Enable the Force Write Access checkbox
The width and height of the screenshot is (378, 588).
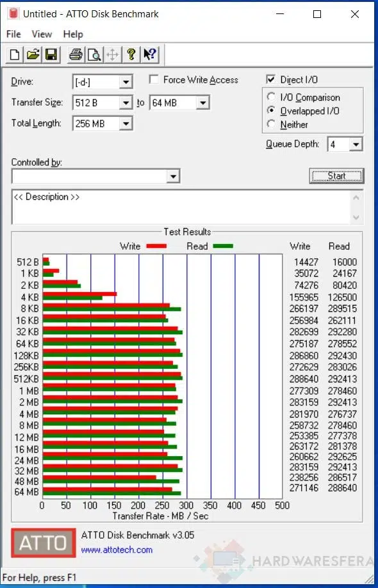click(x=153, y=80)
